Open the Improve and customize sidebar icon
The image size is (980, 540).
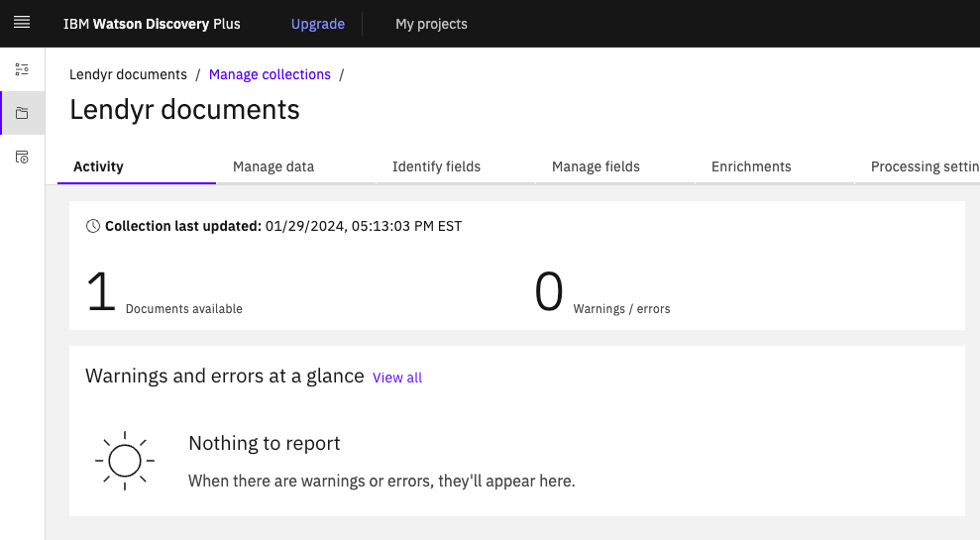click(x=22, y=69)
